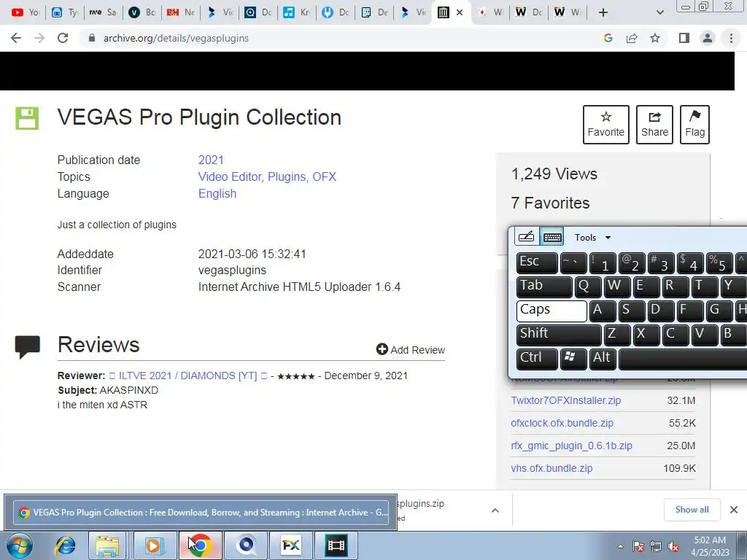This screenshot has height=560, width=747.
Task: Expand the download item options arrow
Action: coord(495,510)
